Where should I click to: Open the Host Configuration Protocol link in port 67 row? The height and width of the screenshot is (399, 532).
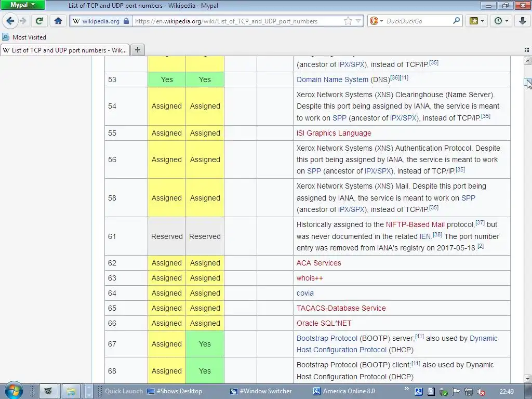click(x=341, y=350)
